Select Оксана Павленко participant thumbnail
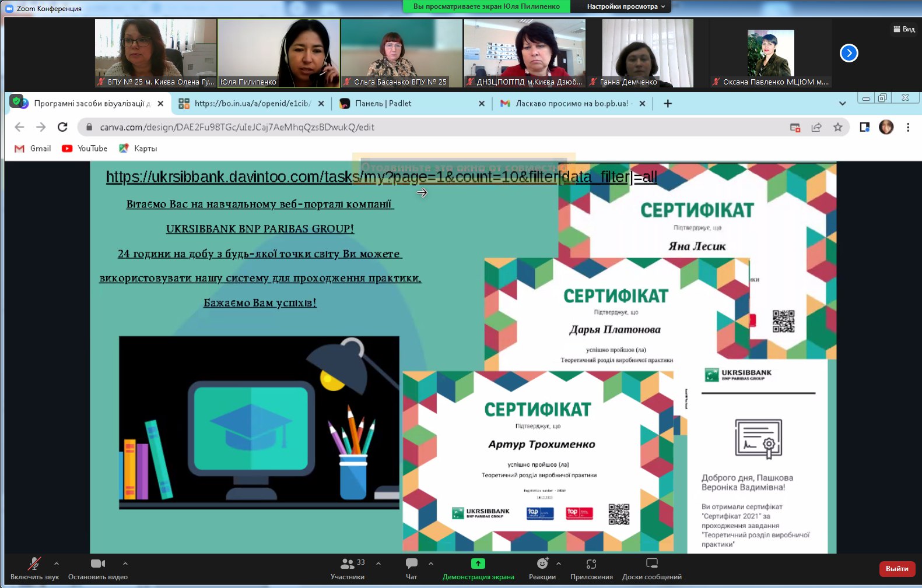The width and height of the screenshot is (922, 588). click(x=770, y=53)
